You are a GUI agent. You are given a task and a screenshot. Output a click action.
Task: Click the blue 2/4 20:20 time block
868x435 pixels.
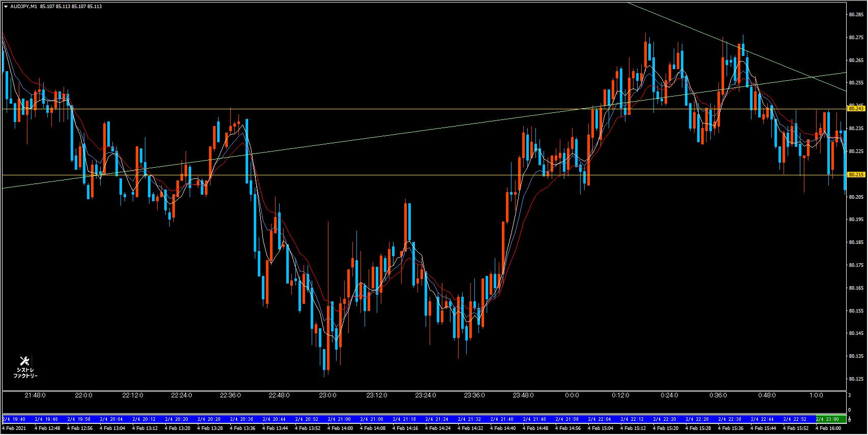point(176,419)
